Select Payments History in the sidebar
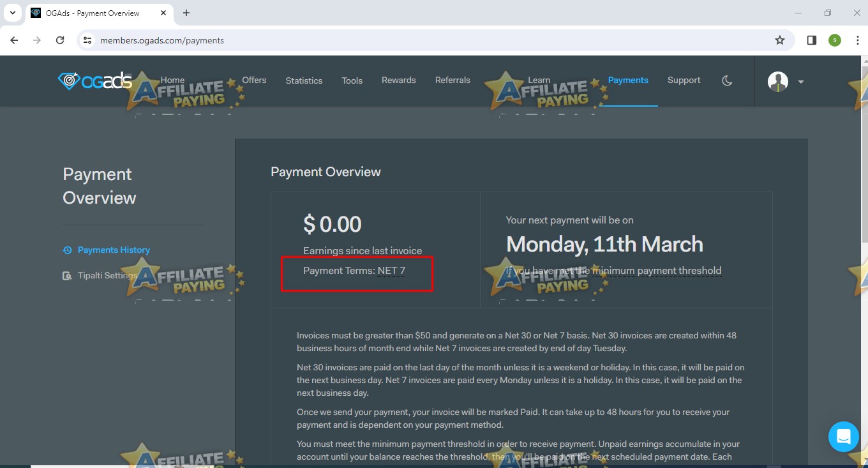The height and width of the screenshot is (468, 868). 114,250
